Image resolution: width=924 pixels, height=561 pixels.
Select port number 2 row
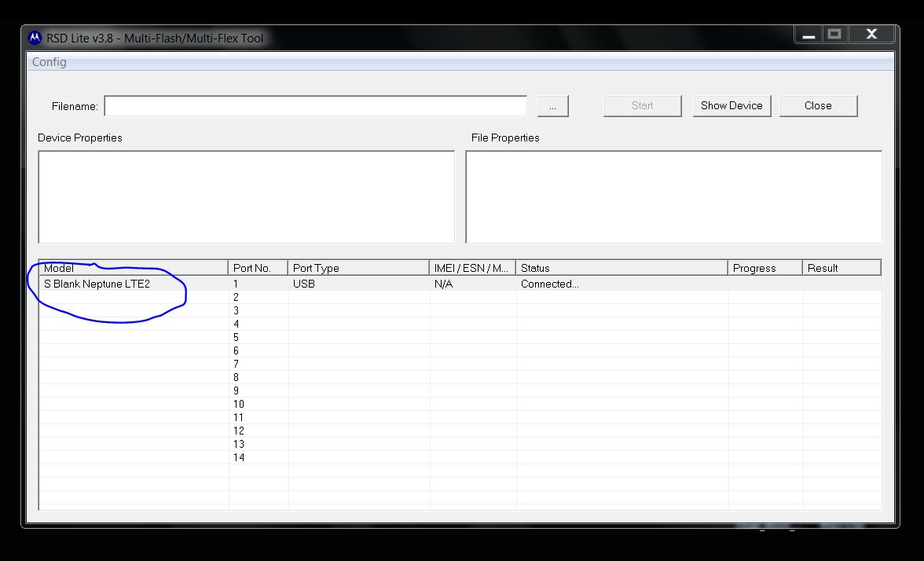point(460,297)
